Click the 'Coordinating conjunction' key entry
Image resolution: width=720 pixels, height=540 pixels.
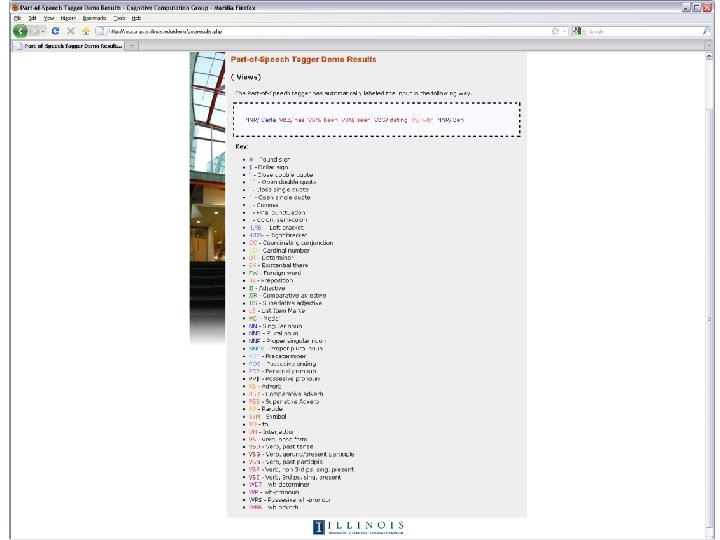coord(291,242)
